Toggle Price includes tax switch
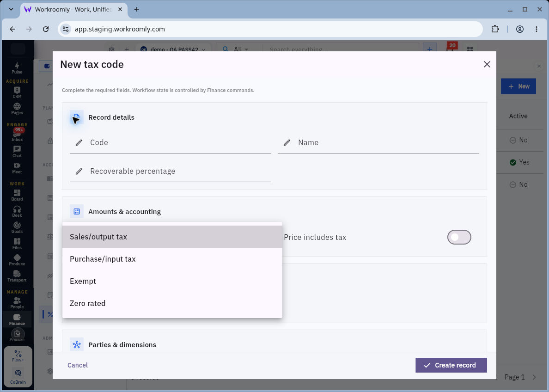549x392 pixels. pyautogui.click(x=459, y=237)
